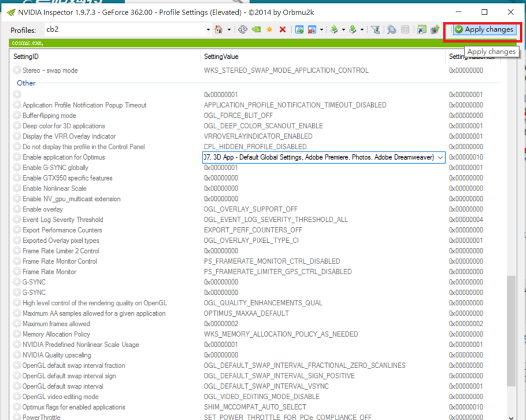Select Display the VRR Overlay Indicator setting
Viewport: 526px width, 420px height.
pyautogui.click(x=69, y=136)
